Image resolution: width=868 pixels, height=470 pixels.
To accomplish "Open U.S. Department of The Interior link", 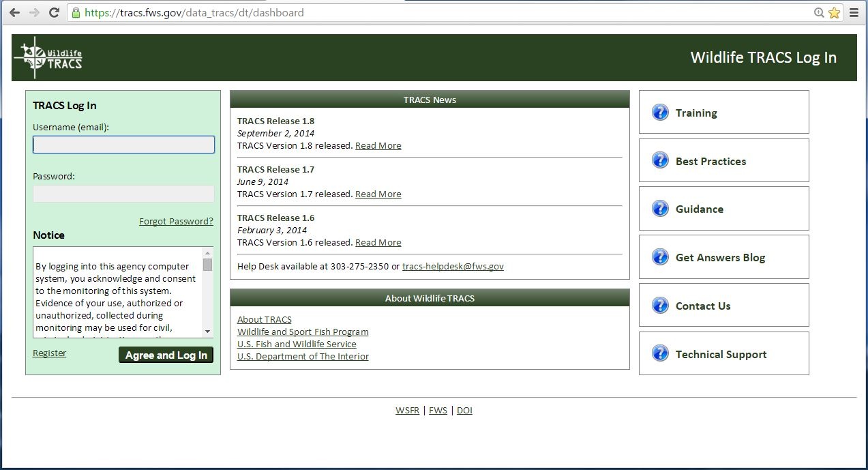I will pos(303,356).
